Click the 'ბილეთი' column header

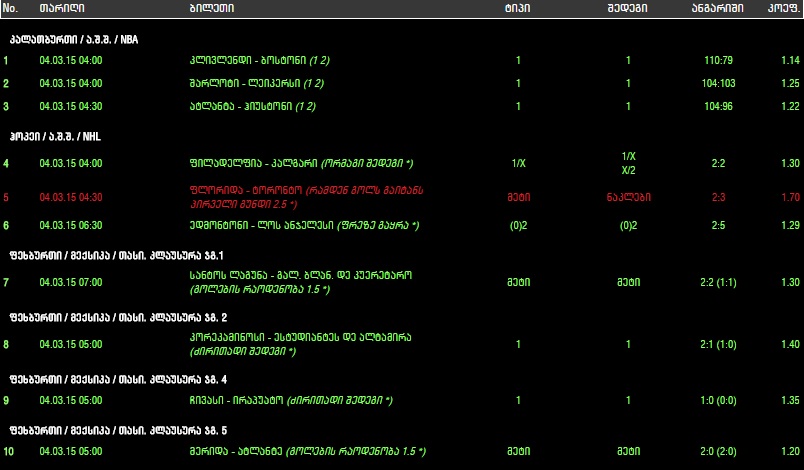pos(212,8)
